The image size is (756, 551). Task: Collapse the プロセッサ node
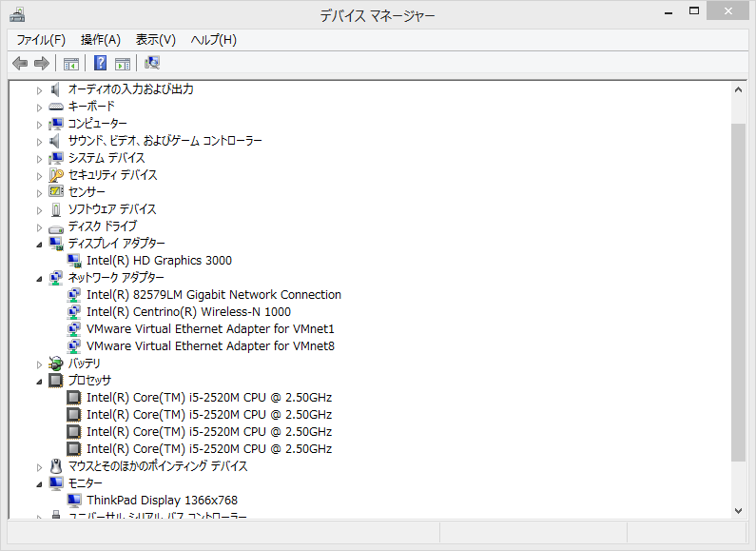(x=40, y=382)
